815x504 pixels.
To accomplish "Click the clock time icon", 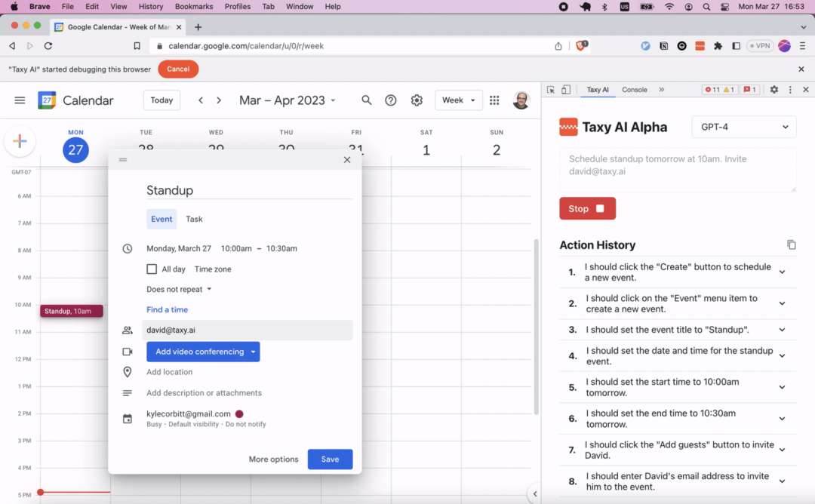I will [128, 249].
